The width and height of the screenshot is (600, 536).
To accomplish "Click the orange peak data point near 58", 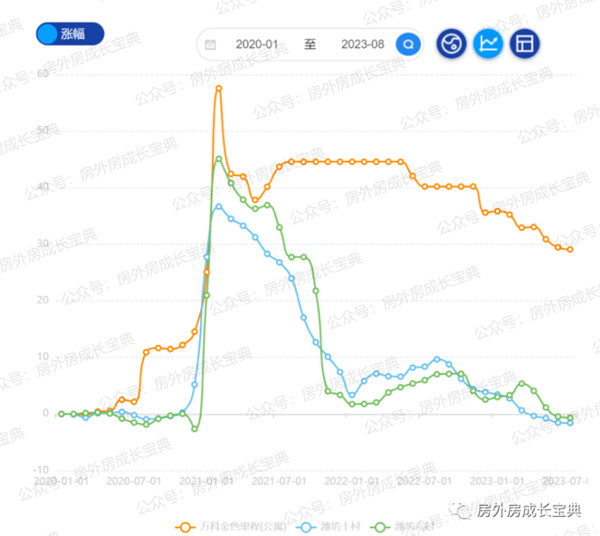I will [x=219, y=88].
